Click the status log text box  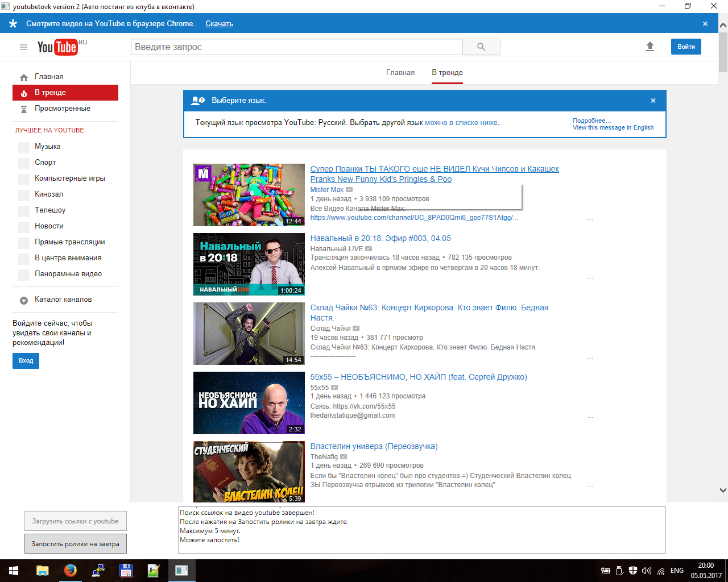click(x=421, y=530)
